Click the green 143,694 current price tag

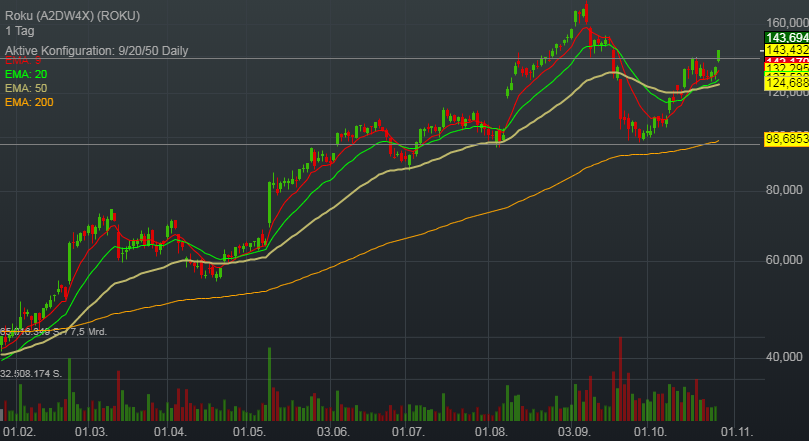785,37
